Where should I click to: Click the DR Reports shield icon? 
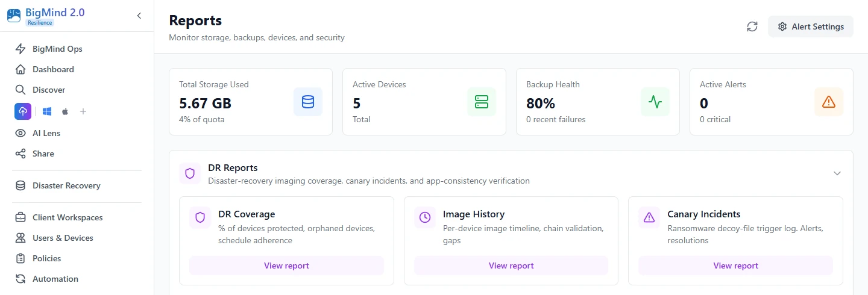pyautogui.click(x=190, y=173)
